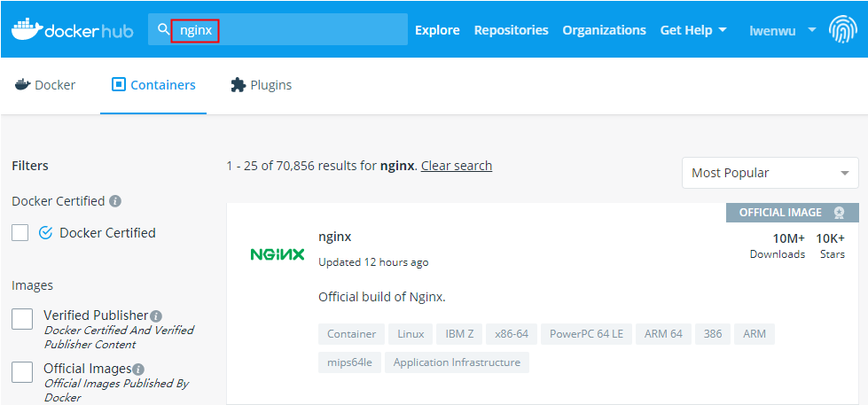Viewport: 868px width, 405px height.
Task: Click the IBM Z tag chip
Action: tap(459, 334)
